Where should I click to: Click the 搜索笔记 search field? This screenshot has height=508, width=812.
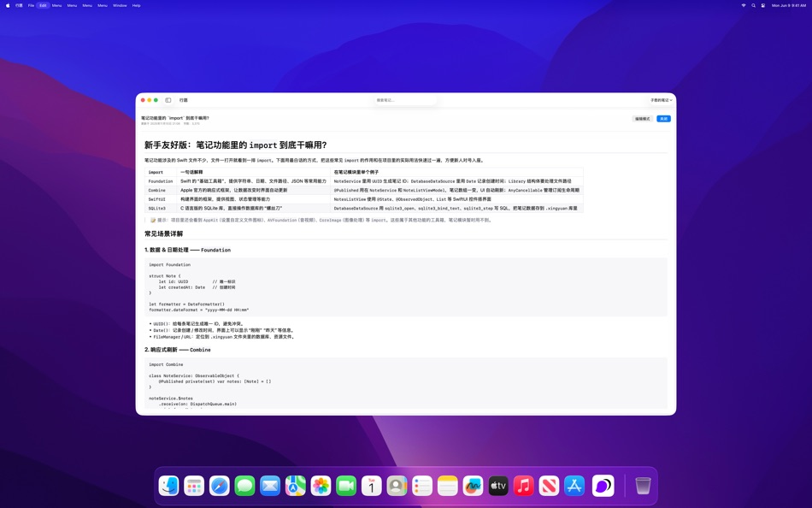tap(403, 100)
